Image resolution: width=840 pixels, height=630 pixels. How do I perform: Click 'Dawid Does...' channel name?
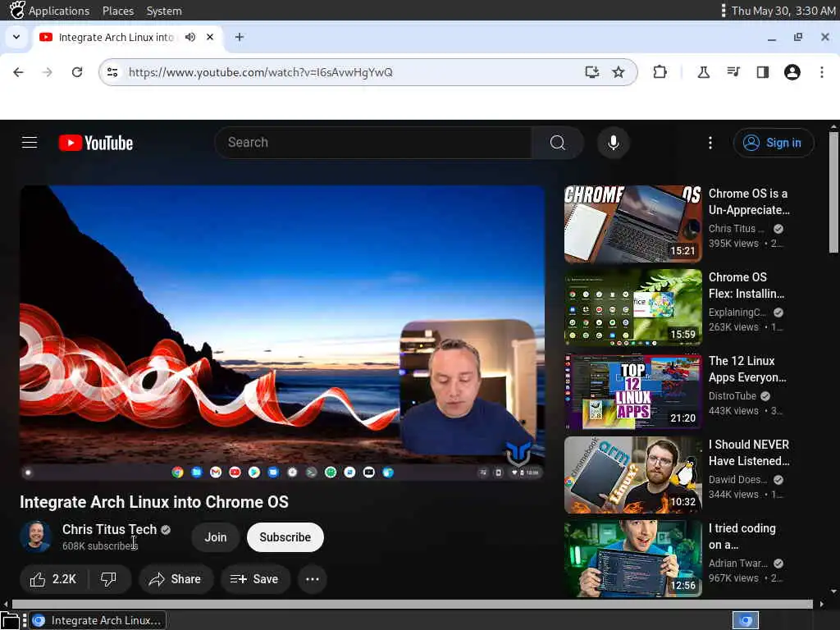click(737, 479)
